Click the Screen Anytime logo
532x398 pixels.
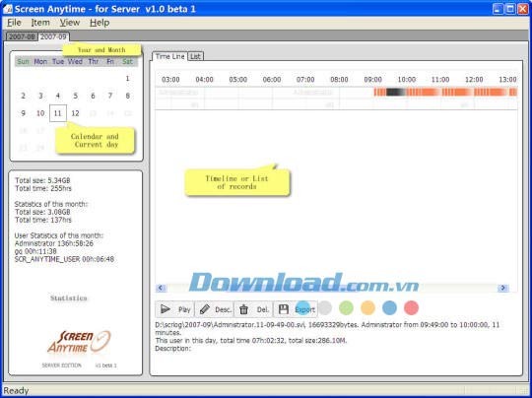pyautogui.click(x=79, y=342)
